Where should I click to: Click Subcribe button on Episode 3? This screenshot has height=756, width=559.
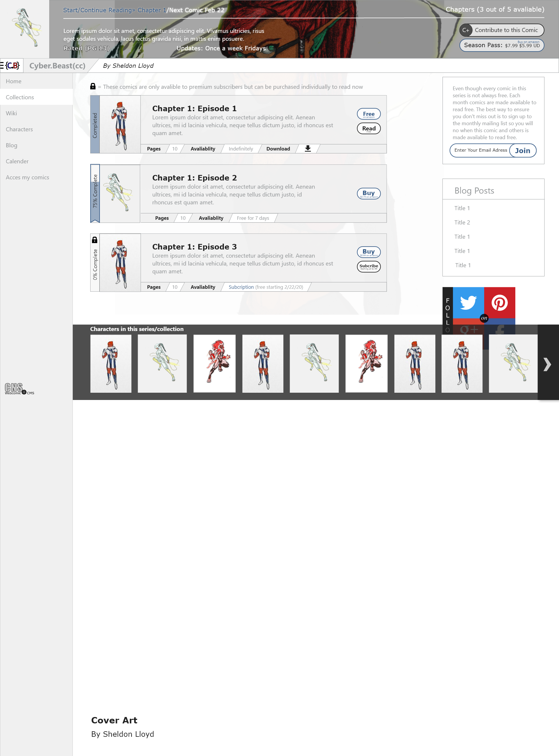(x=369, y=267)
